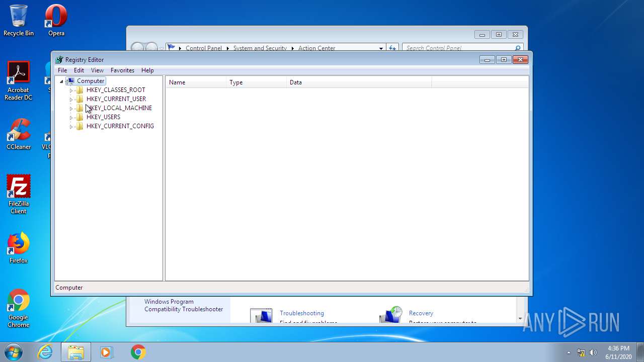
Task: Open the Troubleshooting link in Action Center
Action: 302,313
